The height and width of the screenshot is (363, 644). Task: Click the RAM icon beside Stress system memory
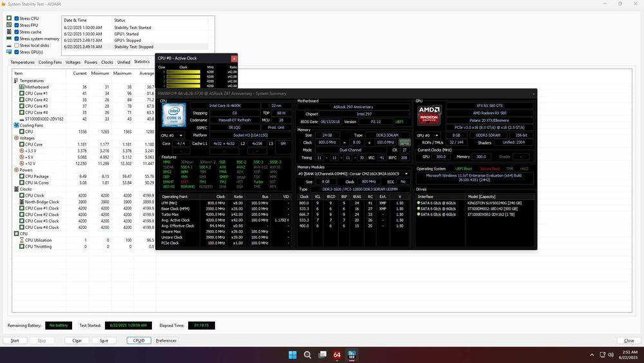coord(9,38)
